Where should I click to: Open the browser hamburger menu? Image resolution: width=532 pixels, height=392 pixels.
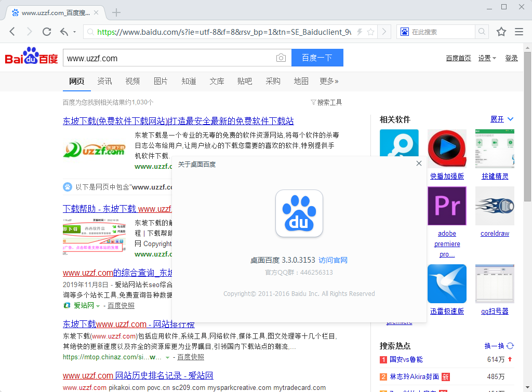click(x=519, y=32)
